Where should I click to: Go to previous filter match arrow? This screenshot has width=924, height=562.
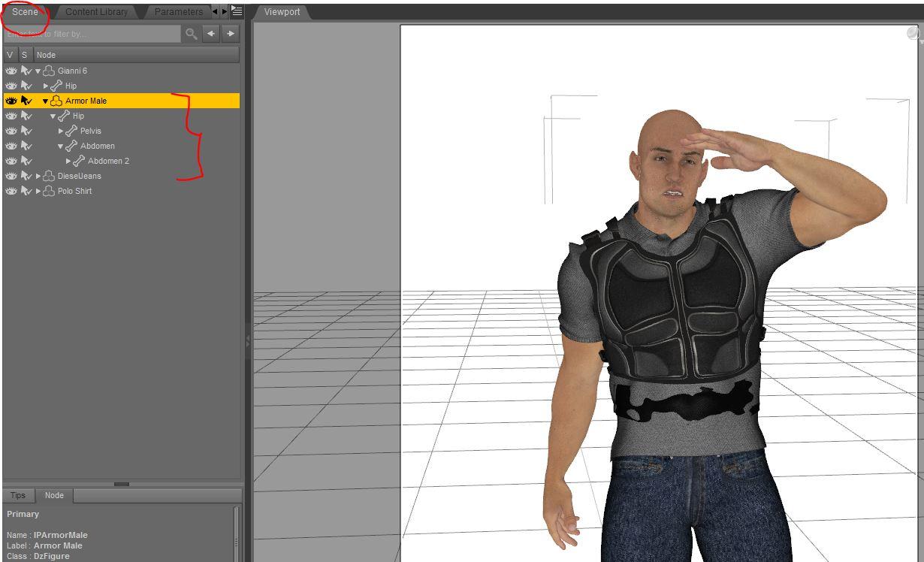(x=211, y=34)
